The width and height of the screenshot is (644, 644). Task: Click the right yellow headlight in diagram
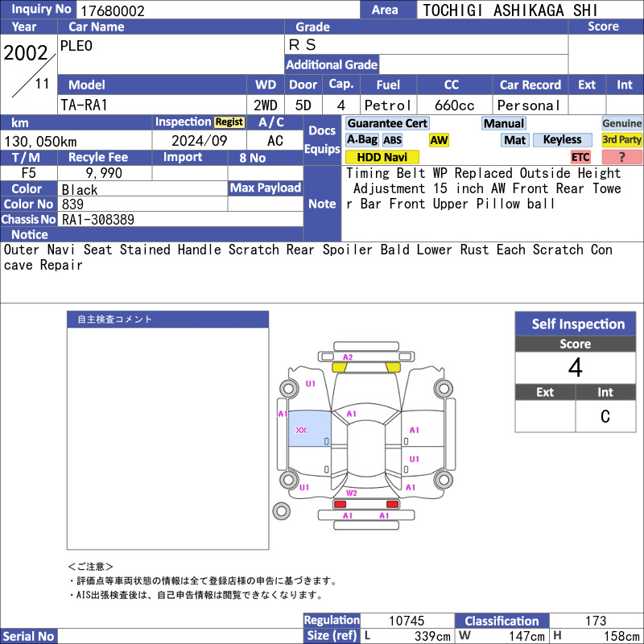pos(391,367)
